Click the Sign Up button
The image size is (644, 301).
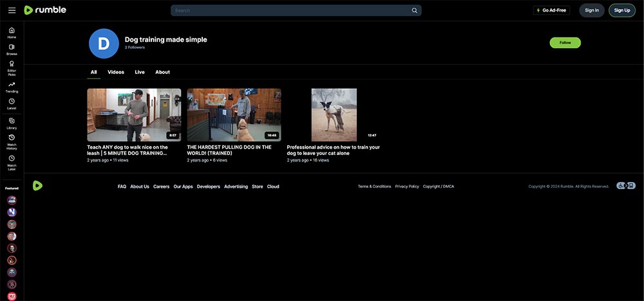622,10
